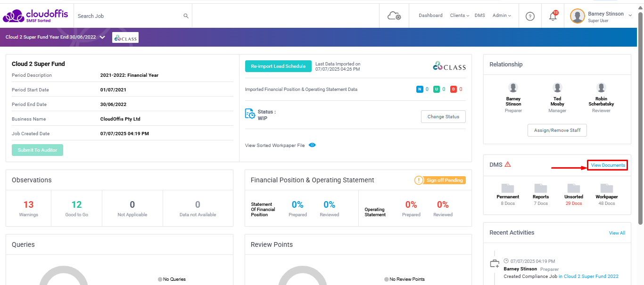Open the Permanent documents folder
644x285 pixels.
coord(508,188)
